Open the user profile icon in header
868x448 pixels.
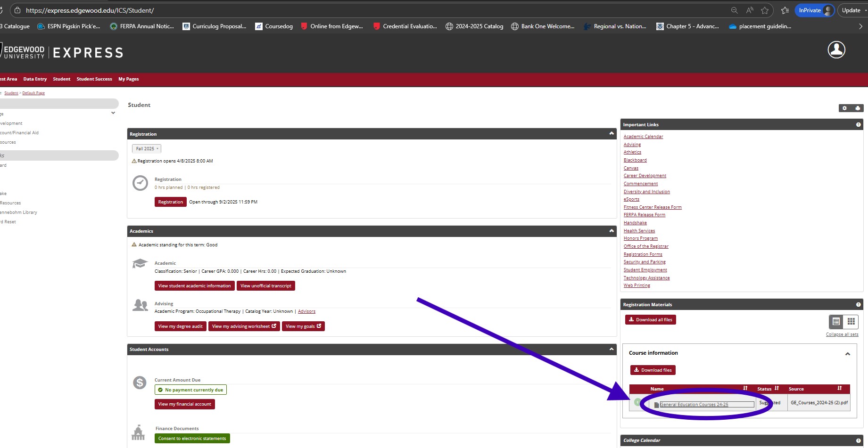click(836, 50)
